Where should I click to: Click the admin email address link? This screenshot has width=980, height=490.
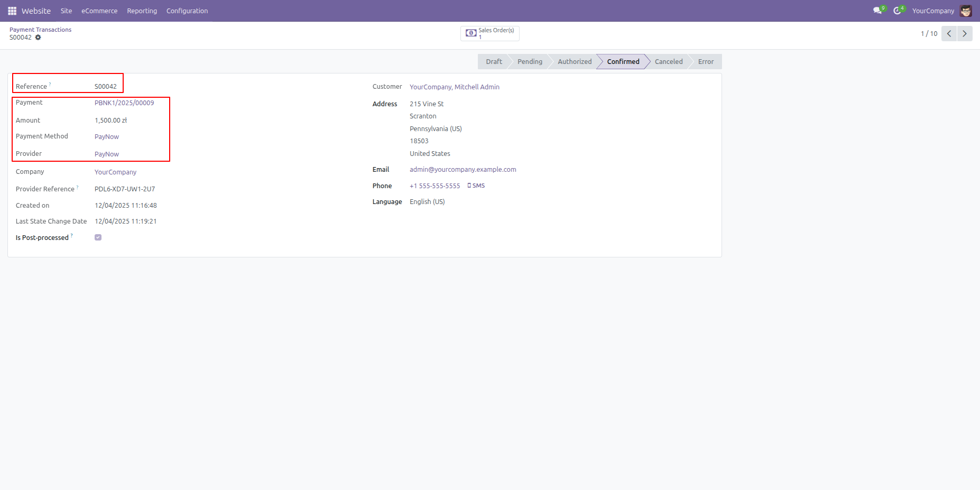463,170
